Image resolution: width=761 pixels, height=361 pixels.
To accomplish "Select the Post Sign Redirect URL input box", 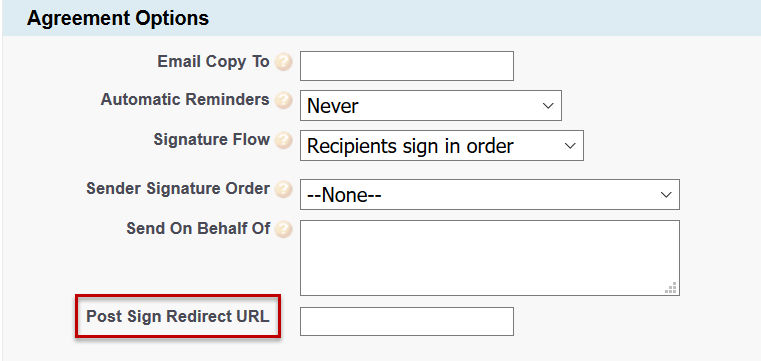I will pyautogui.click(x=407, y=321).
